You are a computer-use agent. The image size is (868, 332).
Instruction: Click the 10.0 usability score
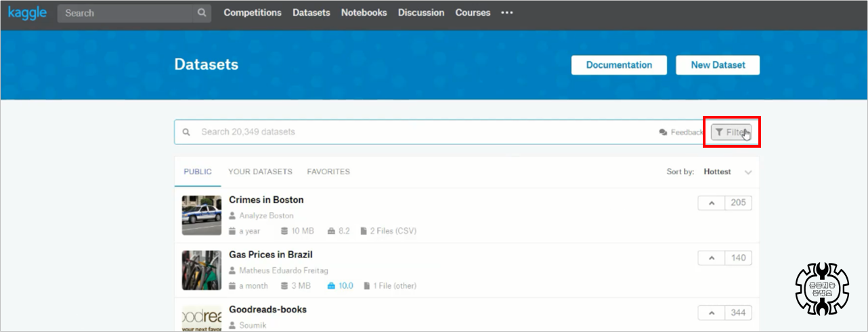pos(345,286)
